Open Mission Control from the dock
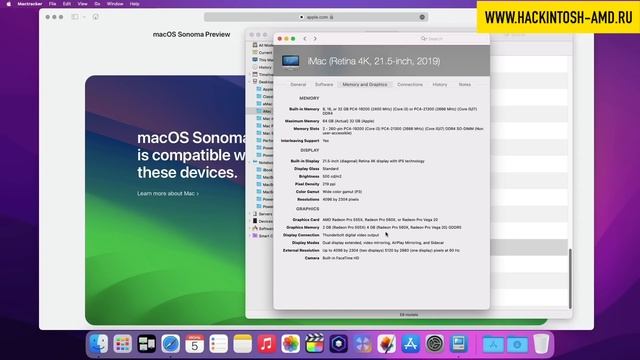The width and height of the screenshot is (640, 360). point(147,344)
